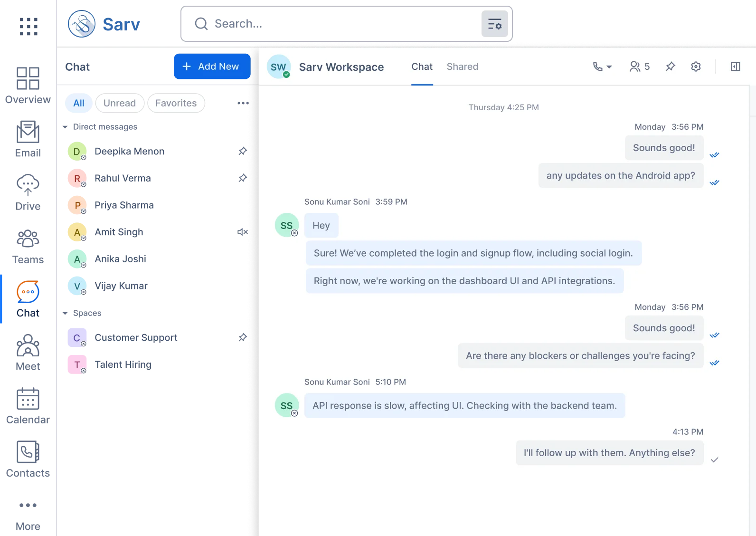Screen dimensions: 756x536
Task: Open Calendar from the sidebar
Action: pyautogui.click(x=28, y=406)
